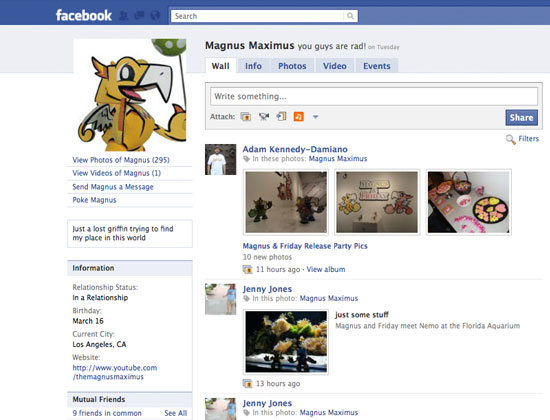Click See All mutual friends
This screenshot has width=550, height=420.
point(176,413)
